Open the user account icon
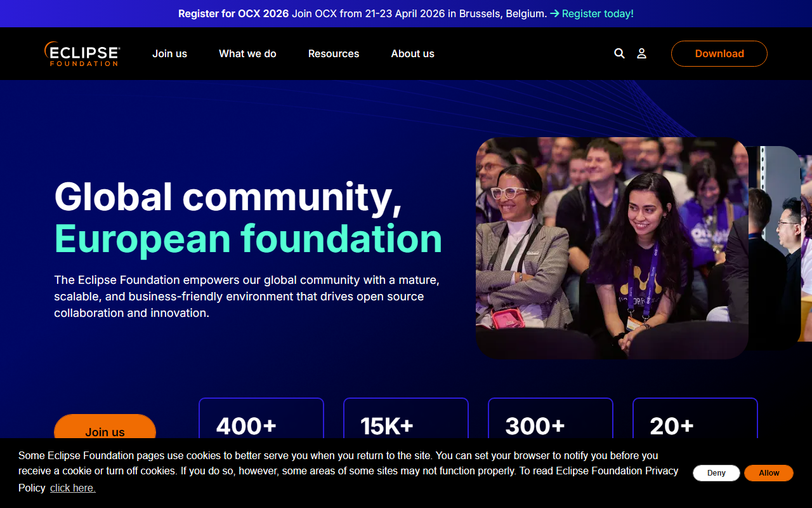 tap(641, 53)
